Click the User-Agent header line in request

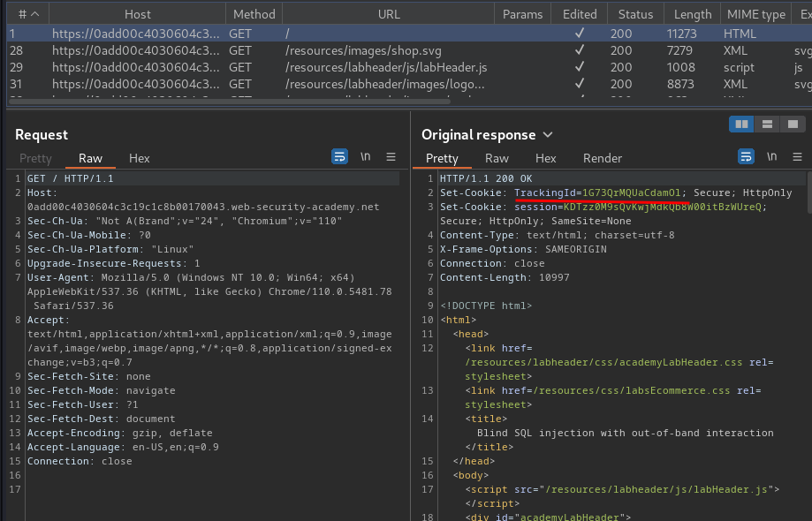coord(209,291)
